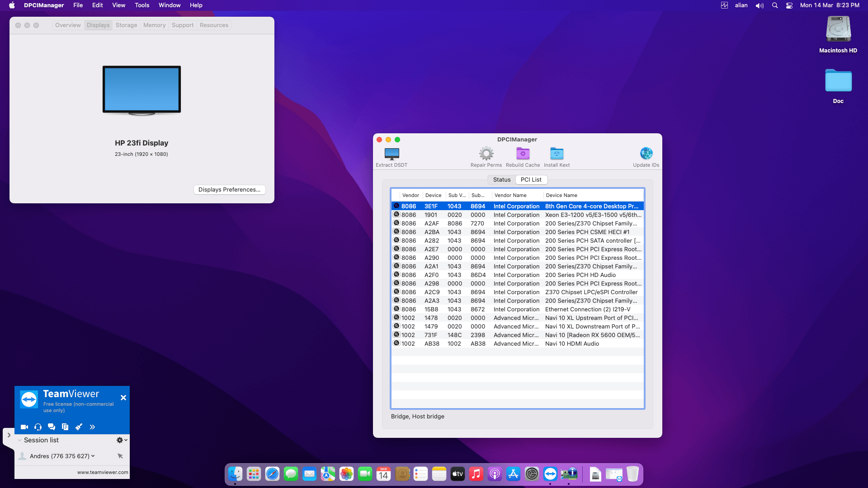Screen dimensions: 868x488
Task: Start video in the TeamViewer panel
Action: point(24,427)
